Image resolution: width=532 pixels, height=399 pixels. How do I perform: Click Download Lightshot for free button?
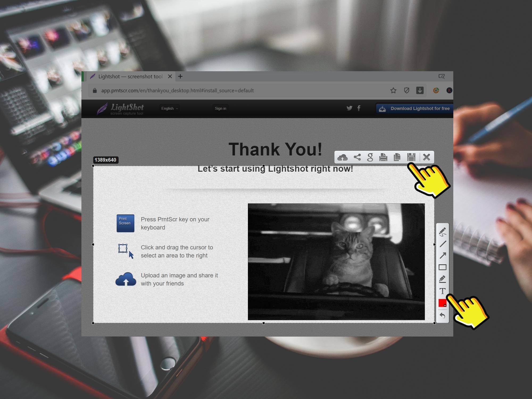414,109
